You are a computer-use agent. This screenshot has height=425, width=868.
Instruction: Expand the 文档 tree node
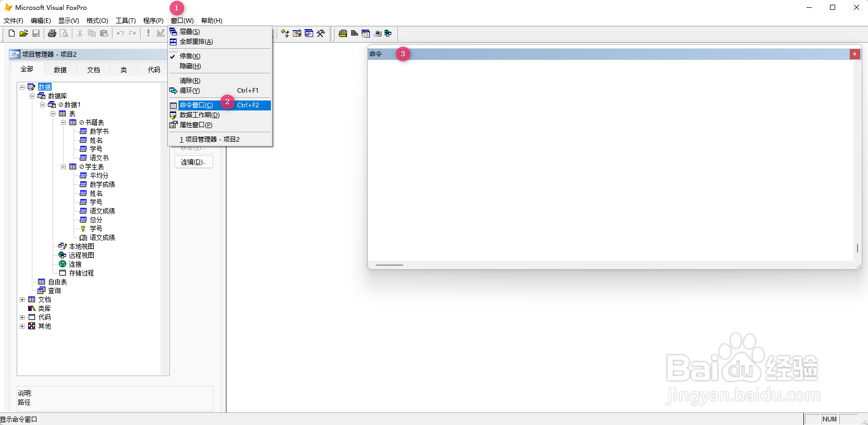(22, 299)
